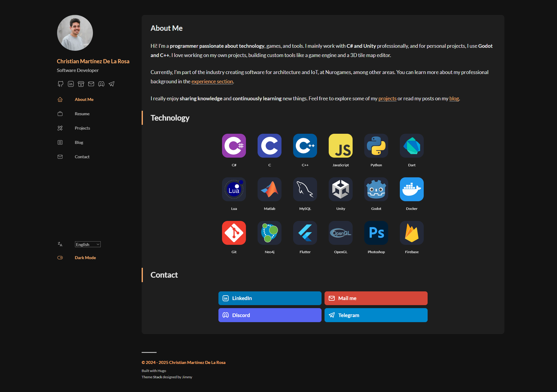Click the Unity cube icon
The height and width of the screenshot is (392, 557).
click(341, 189)
